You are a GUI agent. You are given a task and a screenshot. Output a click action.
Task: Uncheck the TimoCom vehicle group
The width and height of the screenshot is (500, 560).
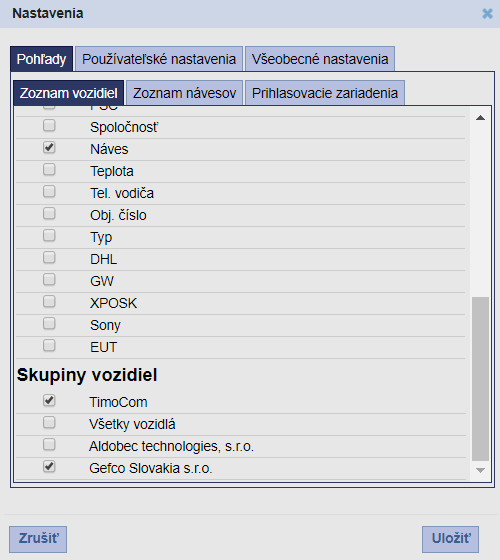click(49, 400)
